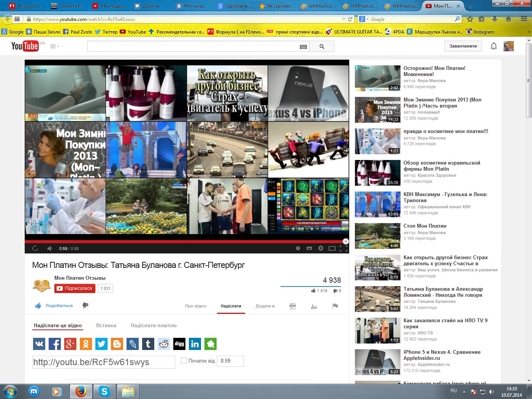Open the Windows Start menu

pyautogui.click(x=10, y=391)
